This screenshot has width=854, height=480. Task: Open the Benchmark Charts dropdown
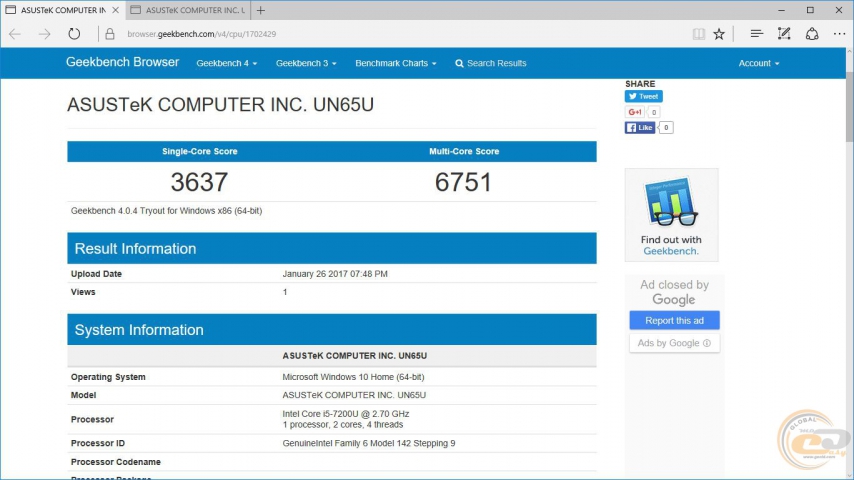pyautogui.click(x=395, y=63)
